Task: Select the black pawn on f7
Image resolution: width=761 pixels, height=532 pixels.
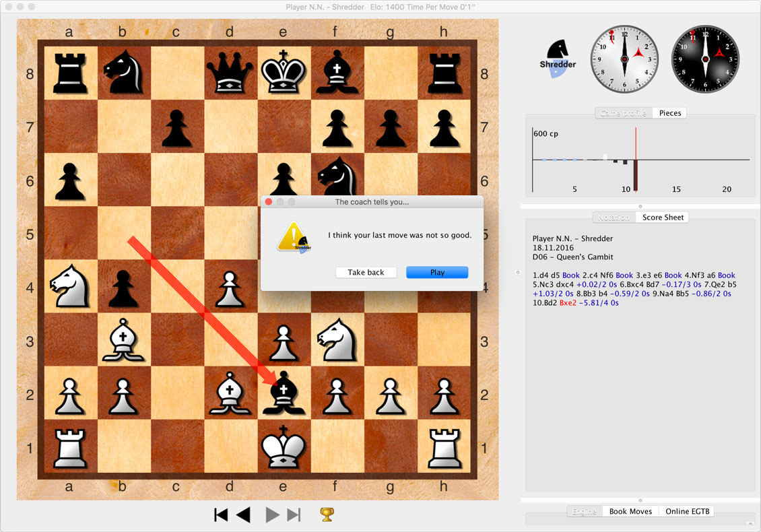Action: (x=337, y=129)
